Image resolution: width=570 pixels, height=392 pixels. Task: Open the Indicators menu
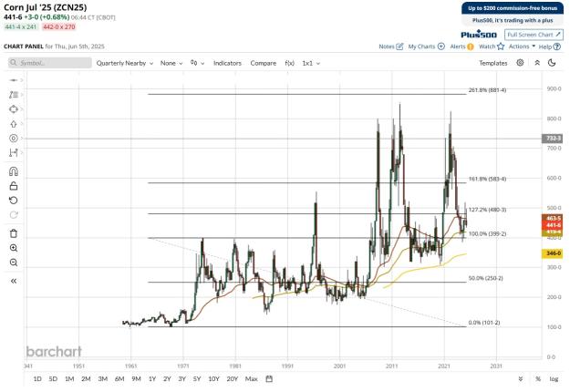pos(227,63)
